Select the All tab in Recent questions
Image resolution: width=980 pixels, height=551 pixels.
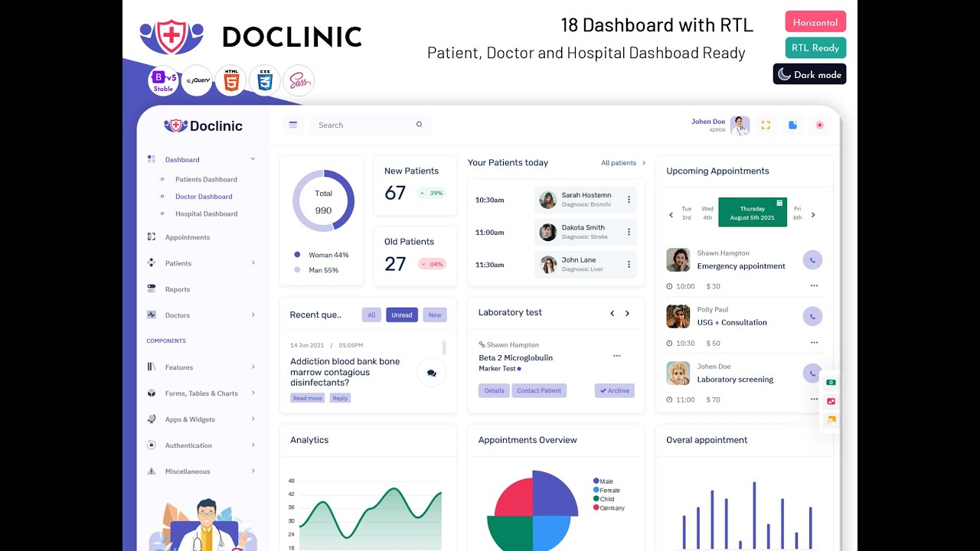(x=371, y=315)
